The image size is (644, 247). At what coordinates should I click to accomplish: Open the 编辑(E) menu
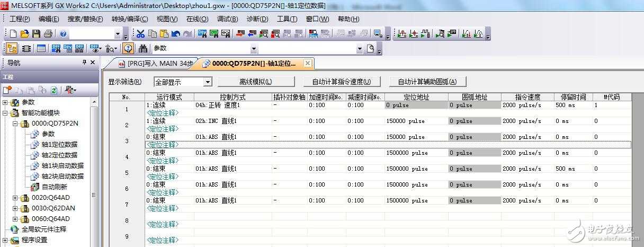[x=49, y=19]
